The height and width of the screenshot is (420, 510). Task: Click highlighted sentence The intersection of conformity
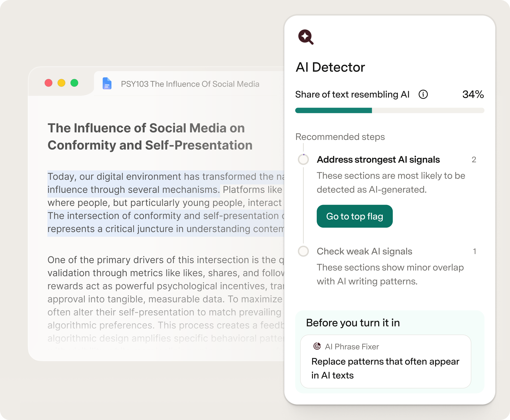click(x=166, y=223)
